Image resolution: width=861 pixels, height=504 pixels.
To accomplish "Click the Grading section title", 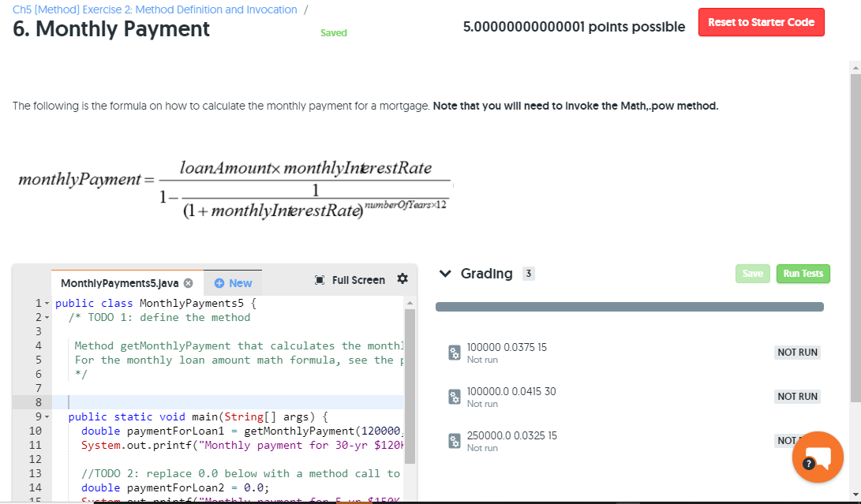I will [x=486, y=274].
